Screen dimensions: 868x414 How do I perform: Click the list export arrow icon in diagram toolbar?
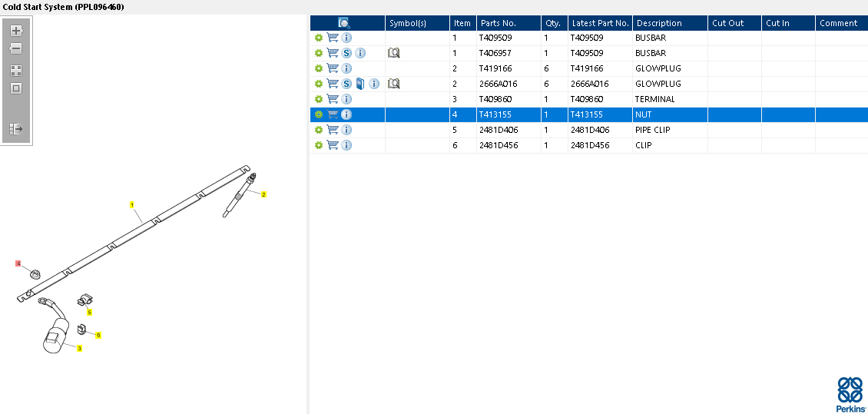point(16,129)
